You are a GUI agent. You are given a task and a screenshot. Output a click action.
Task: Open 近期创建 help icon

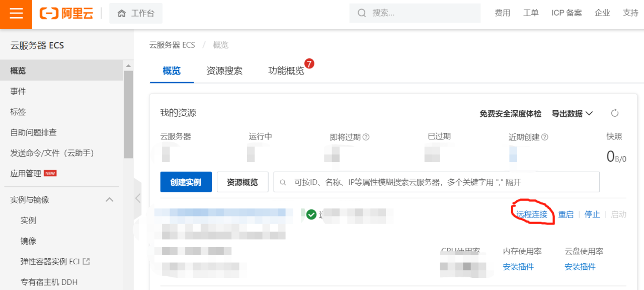[x=544, y=136]
